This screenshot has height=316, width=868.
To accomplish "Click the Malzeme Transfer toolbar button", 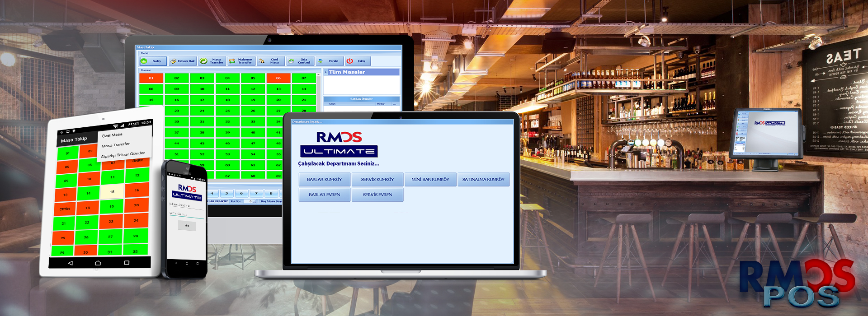I will coord(241,61).
